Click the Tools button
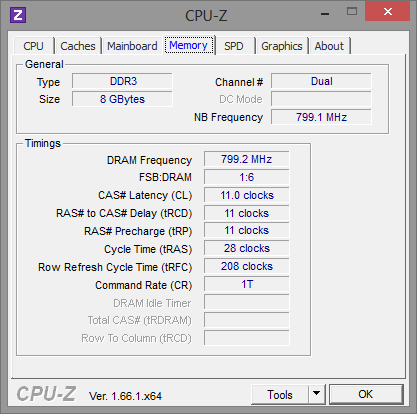Screen dimensions: 417x414 pyautogui.click(x=280, y=394)
